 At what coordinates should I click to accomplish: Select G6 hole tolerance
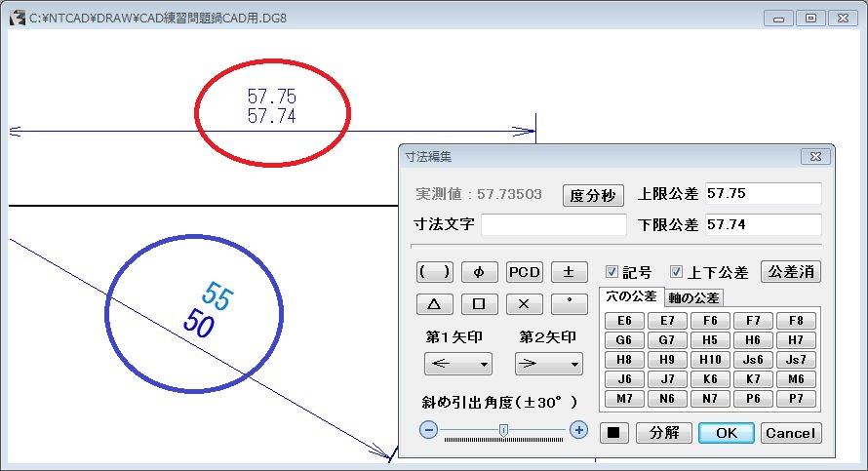tap(624, 339)
